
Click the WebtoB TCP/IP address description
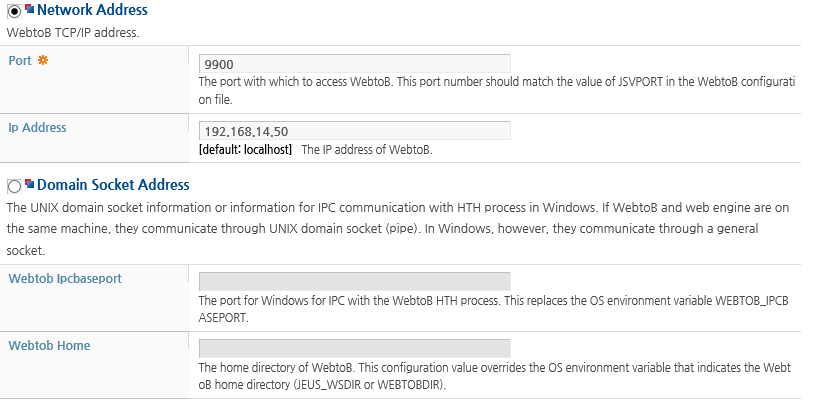coord(73,33)
